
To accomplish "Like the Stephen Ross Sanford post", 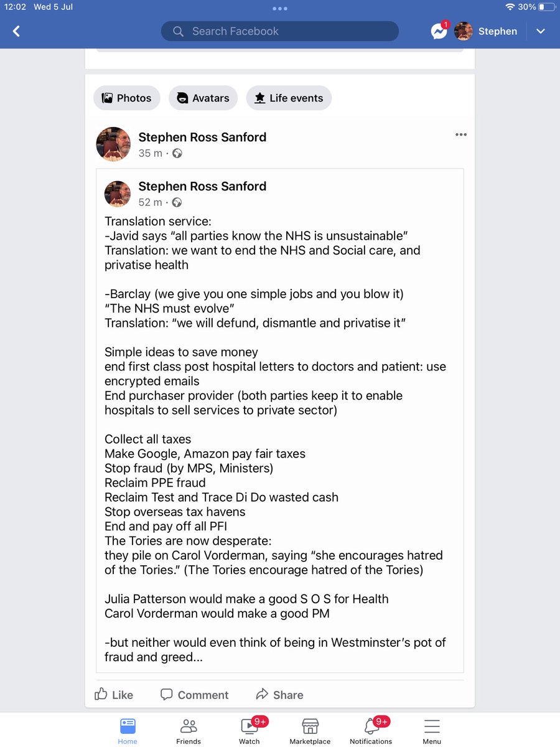I will pos(114,695).
